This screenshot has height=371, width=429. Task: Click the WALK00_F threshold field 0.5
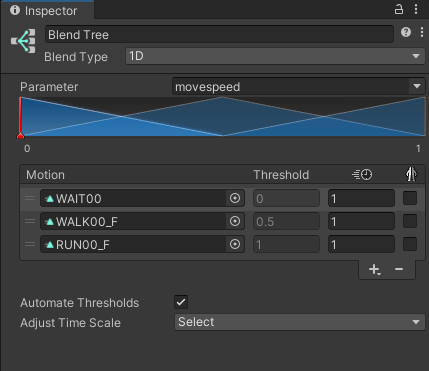(x=286, y=221)
